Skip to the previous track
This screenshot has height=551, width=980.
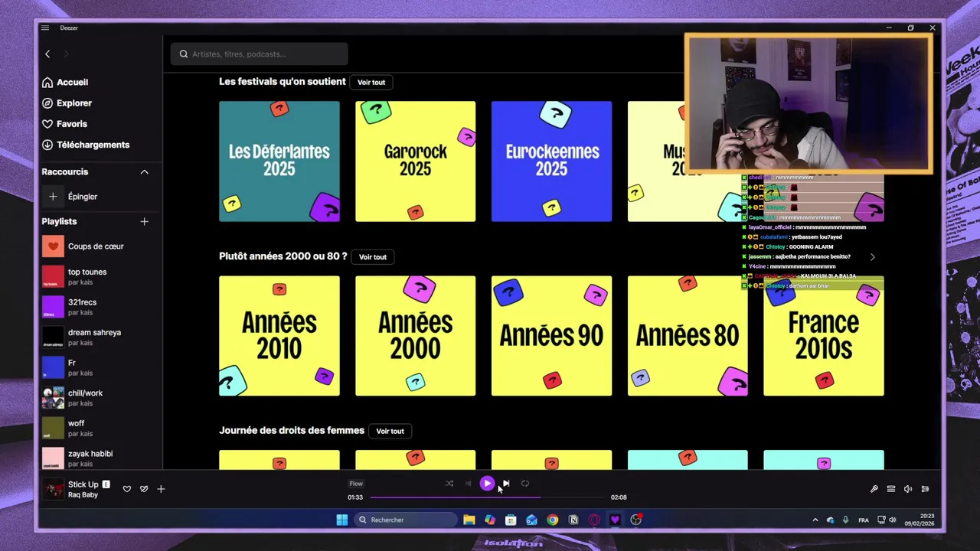(x=469, y=484)
